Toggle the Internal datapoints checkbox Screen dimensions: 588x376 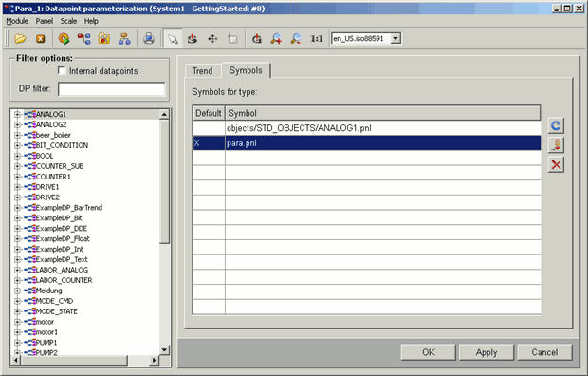62,70
